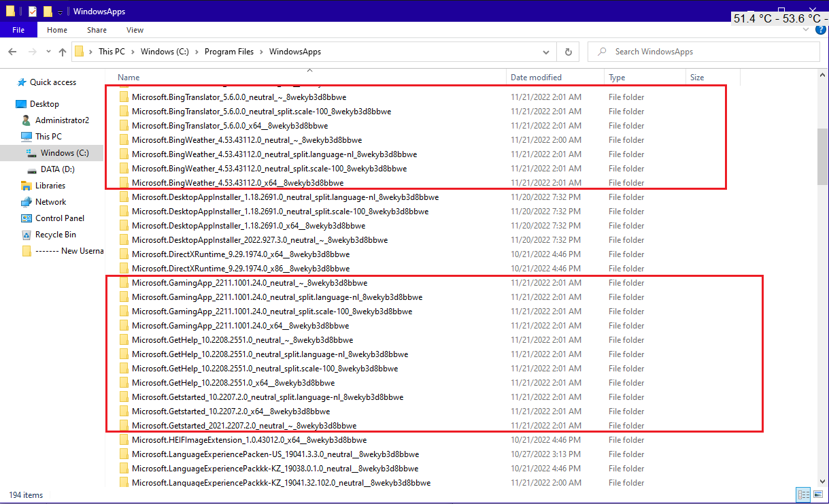Viewport: 829px width, 504px height.
Task: Click the Up one level arrow
Action: [x=63, y=52]
